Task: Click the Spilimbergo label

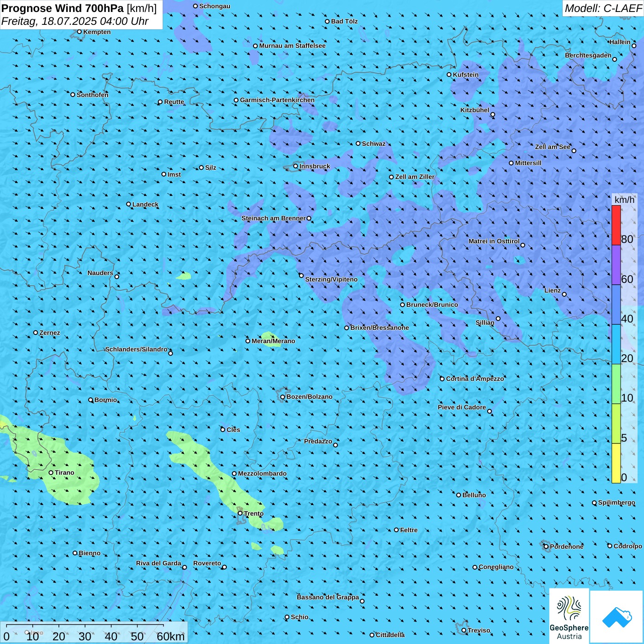Action: point(616,502)
